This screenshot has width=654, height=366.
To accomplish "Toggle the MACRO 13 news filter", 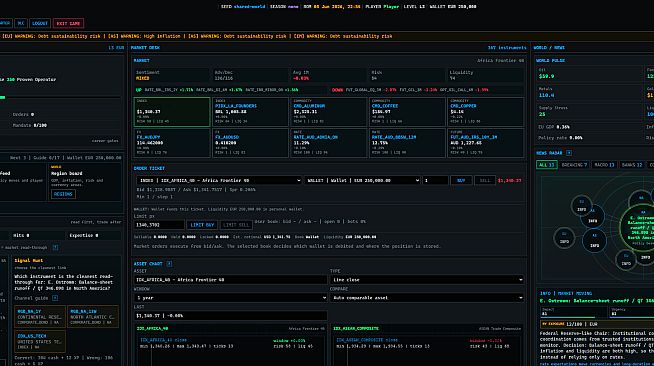I will [604, 165].
